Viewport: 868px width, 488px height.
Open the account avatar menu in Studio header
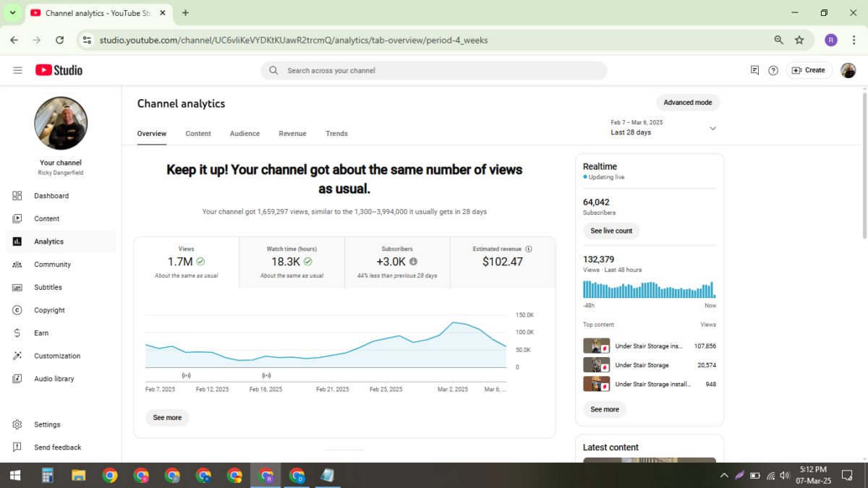click(x=848, y=70)
